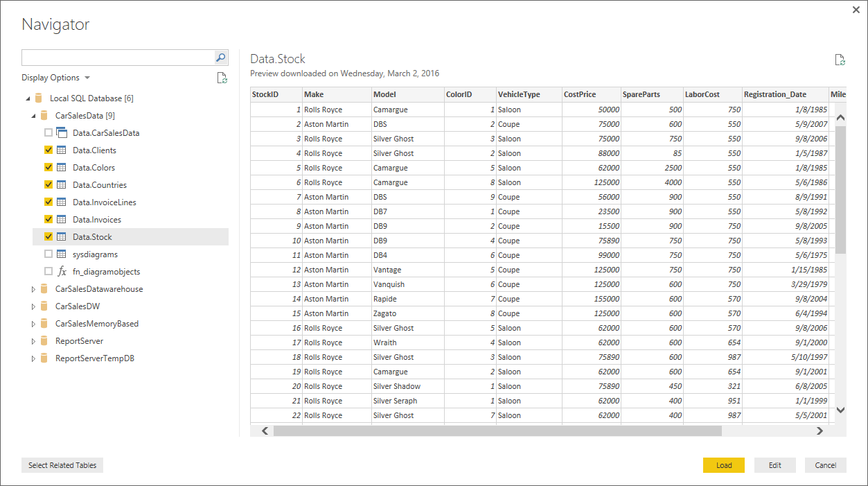Image resolution: width=868 pixels, height=486 pixels.
Task: Refresh the Data.Stock preview using the top-right icon
Action: 840,60
